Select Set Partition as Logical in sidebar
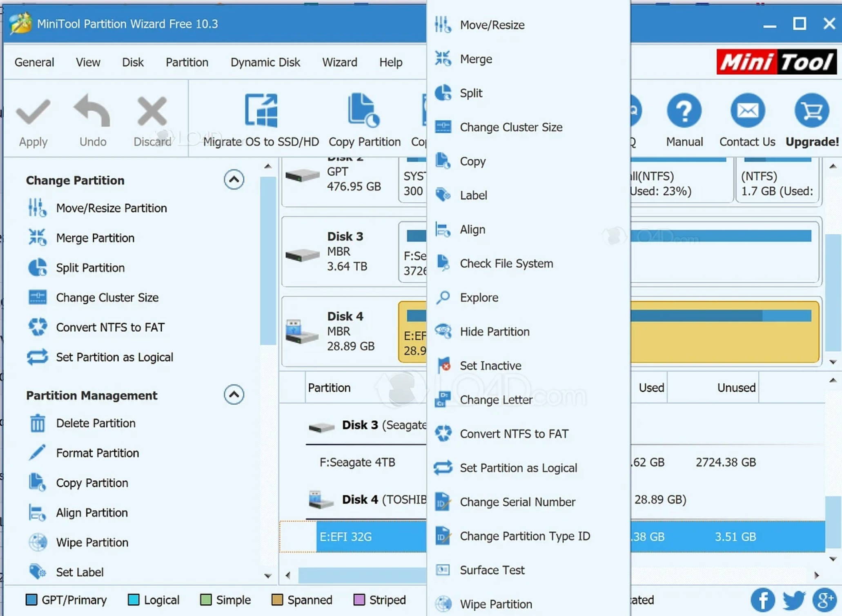The height and width of the screenshot is (616, 842). pos(100,357)
